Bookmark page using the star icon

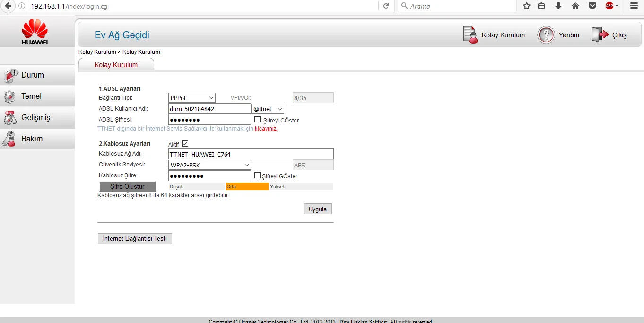point(526,6)
